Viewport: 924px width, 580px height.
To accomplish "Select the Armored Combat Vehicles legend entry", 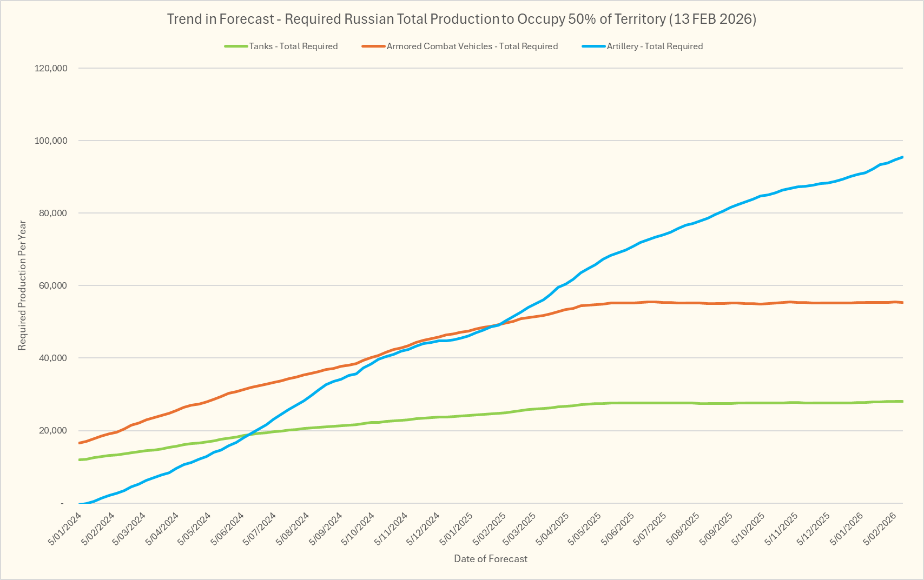I will 472,46.
